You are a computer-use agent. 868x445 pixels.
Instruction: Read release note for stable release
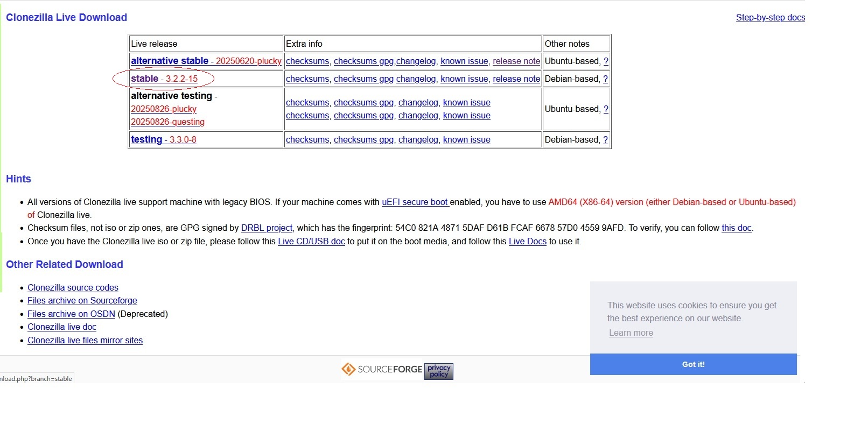tap(516, 79)
